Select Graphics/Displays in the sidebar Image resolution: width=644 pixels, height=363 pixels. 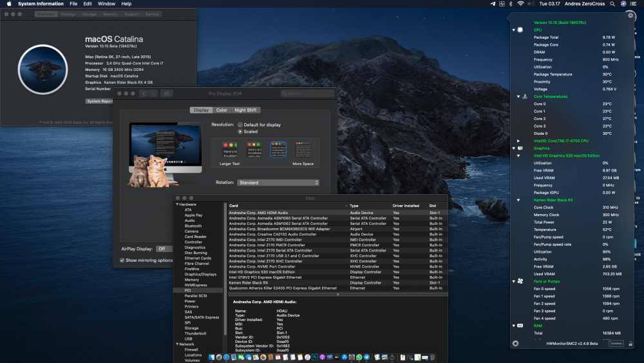200,274
